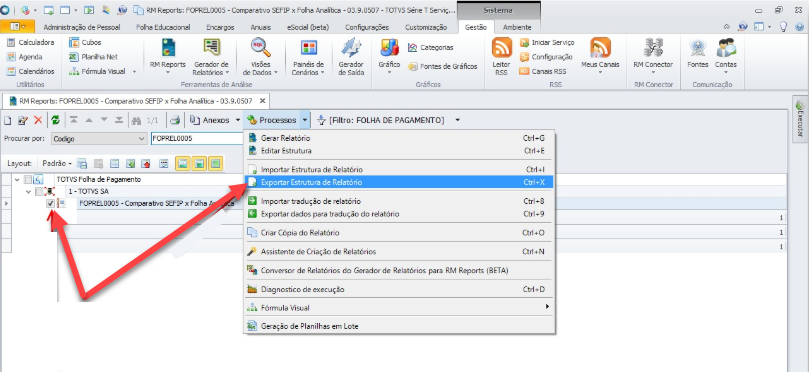The height and width of the screenshot is (372, 809).
Task: Launch RM Reports from the ribbon
Action: click(168, 56)
